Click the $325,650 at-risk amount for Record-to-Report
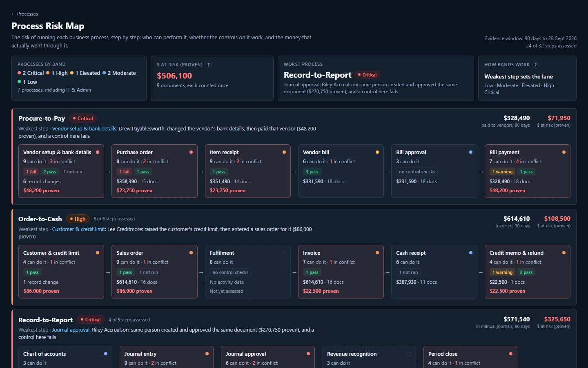This screenshot has height=368, width=588. [557, 319]
